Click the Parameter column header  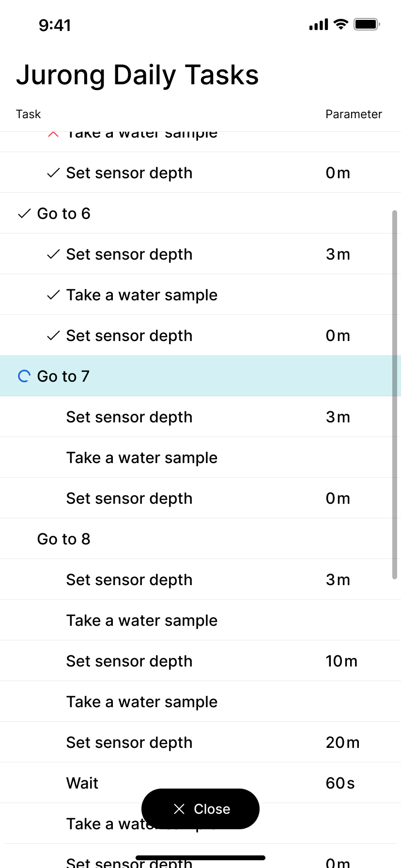point(354,114)
